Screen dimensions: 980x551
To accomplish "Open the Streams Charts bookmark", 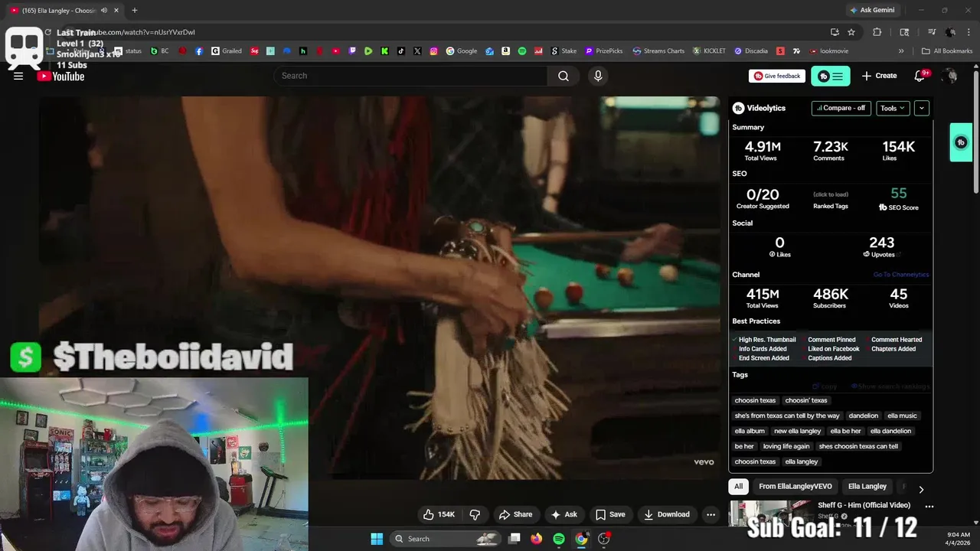I will click(658, 51).
